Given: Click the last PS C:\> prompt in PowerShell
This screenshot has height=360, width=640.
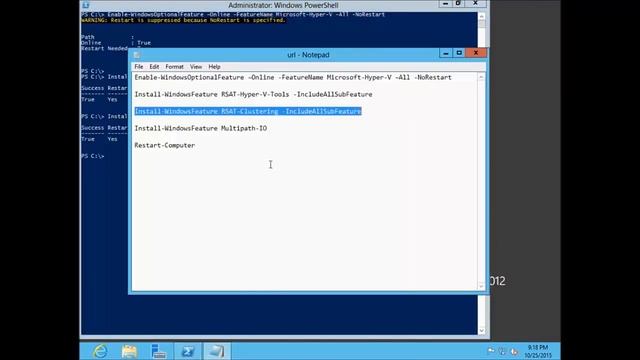Looking at the screenshot, I should (x=93, y=156).
